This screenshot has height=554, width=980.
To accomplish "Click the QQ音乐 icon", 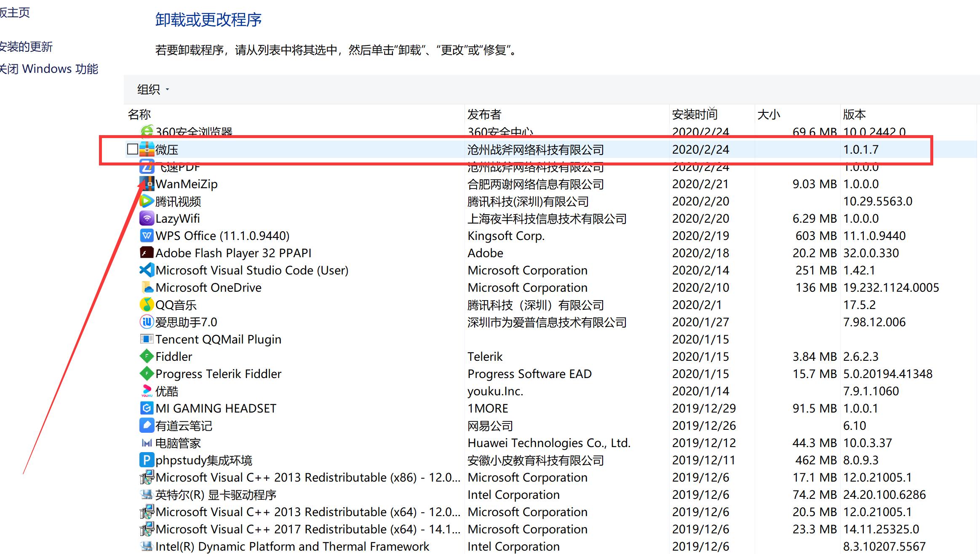I will 147,305.
